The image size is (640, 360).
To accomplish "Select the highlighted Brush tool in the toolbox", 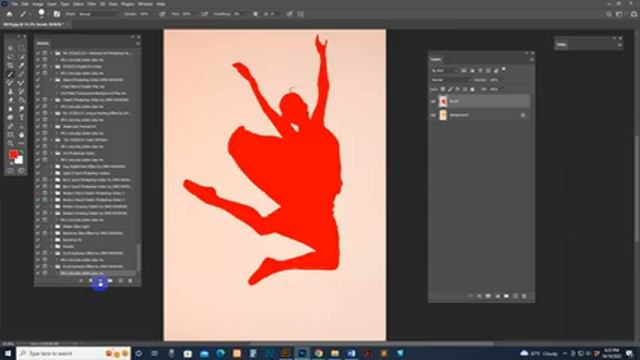I will (11, 74).
